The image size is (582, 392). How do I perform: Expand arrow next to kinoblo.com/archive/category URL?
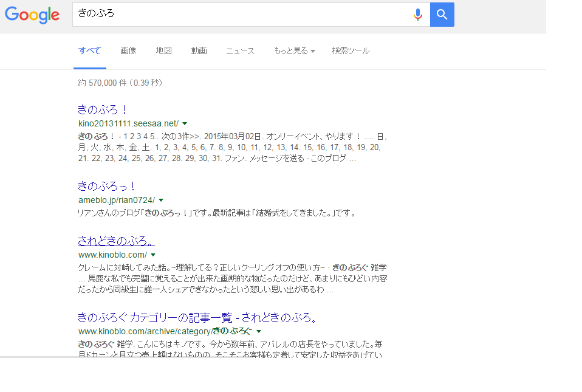259,331
